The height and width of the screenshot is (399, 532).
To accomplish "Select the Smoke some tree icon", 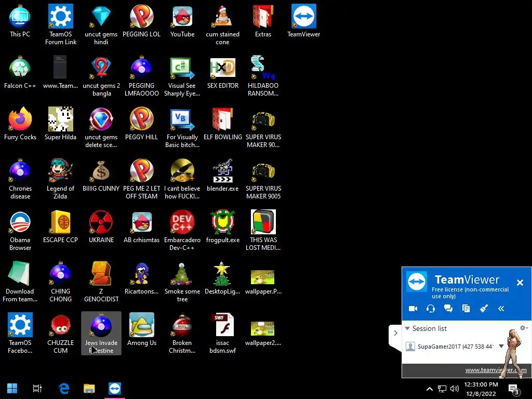I will tap(182, 282).
